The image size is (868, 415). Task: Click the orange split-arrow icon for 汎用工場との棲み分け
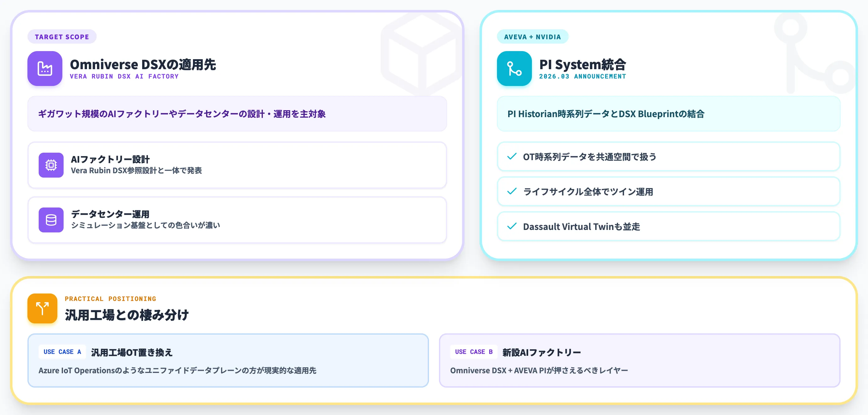point(42,308)
